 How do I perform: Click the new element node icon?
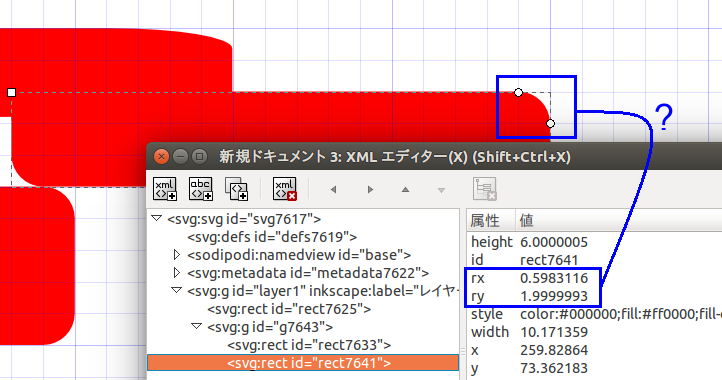165,189
